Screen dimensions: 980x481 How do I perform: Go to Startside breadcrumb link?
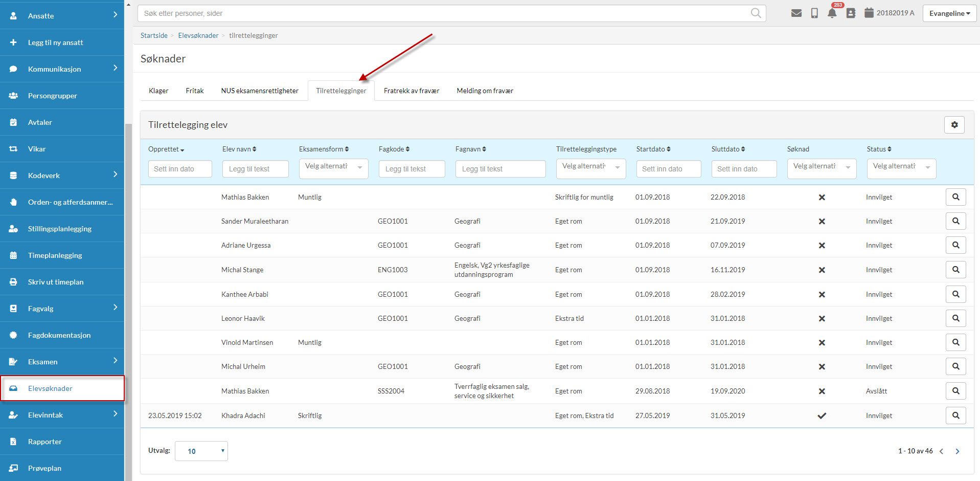click(154, 35)
